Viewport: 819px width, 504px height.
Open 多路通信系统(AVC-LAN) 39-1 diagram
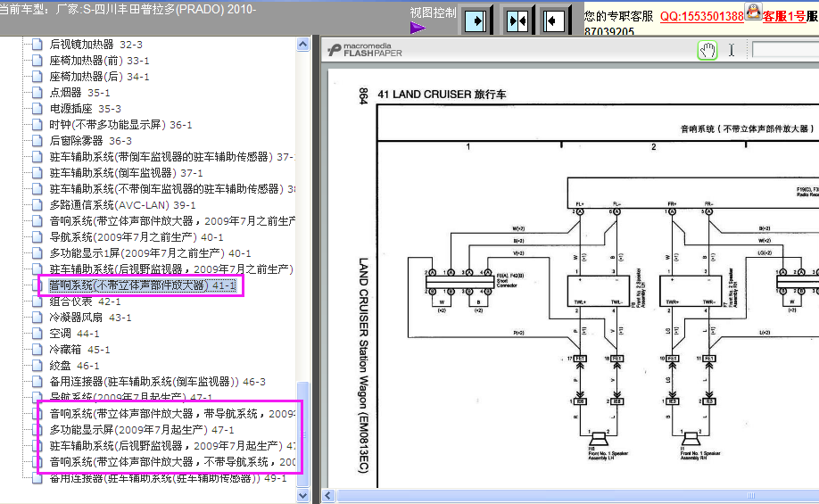(122, 205)
